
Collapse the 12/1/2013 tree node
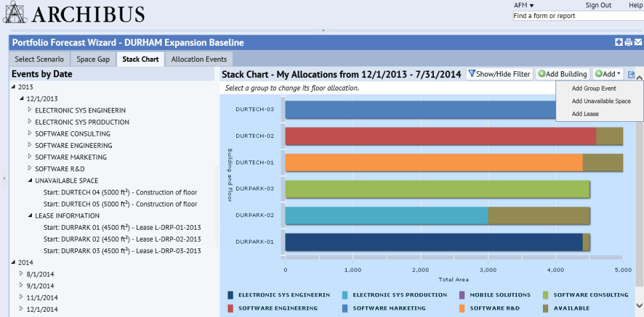click(21, 99)
